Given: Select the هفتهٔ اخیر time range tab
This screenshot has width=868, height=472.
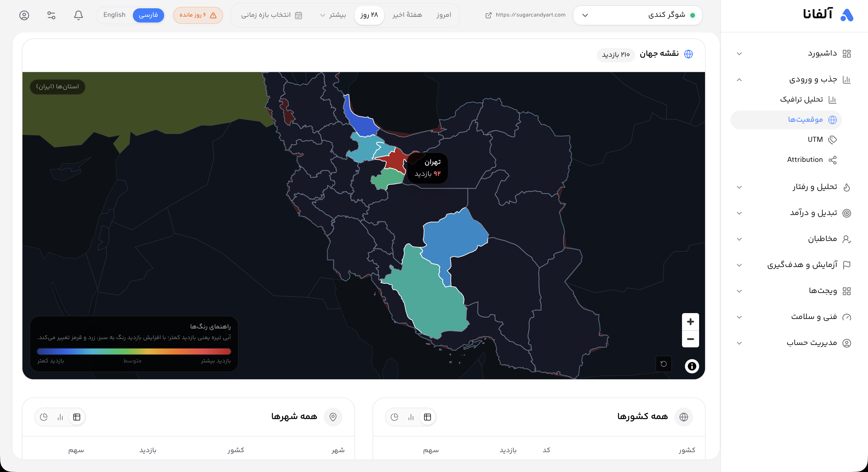Looking at the screenshot, I should 407,15.
